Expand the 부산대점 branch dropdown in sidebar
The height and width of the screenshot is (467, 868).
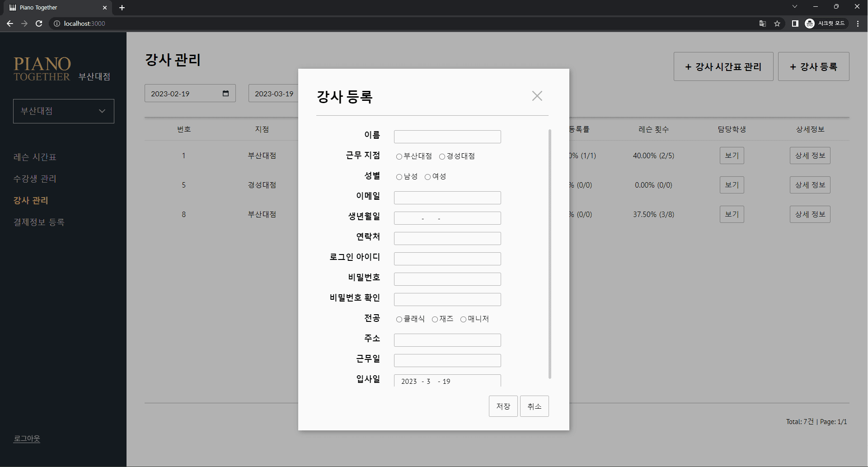[x=64, y=111]
